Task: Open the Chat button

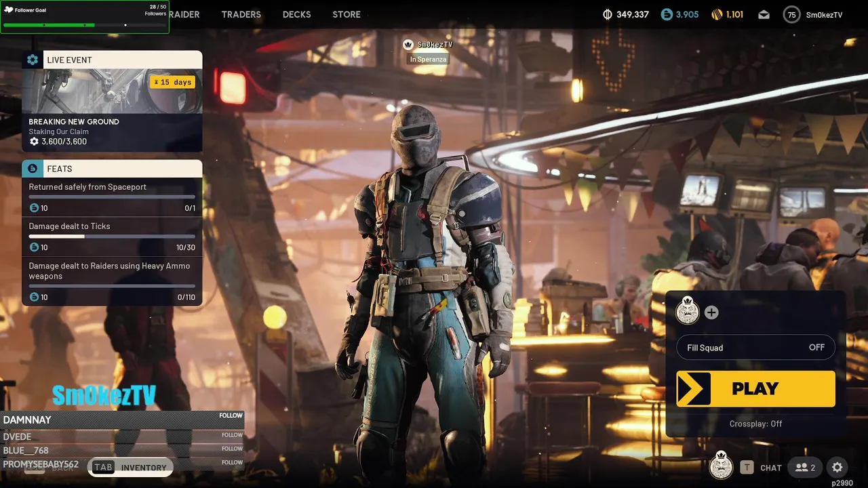Action: 771,468
